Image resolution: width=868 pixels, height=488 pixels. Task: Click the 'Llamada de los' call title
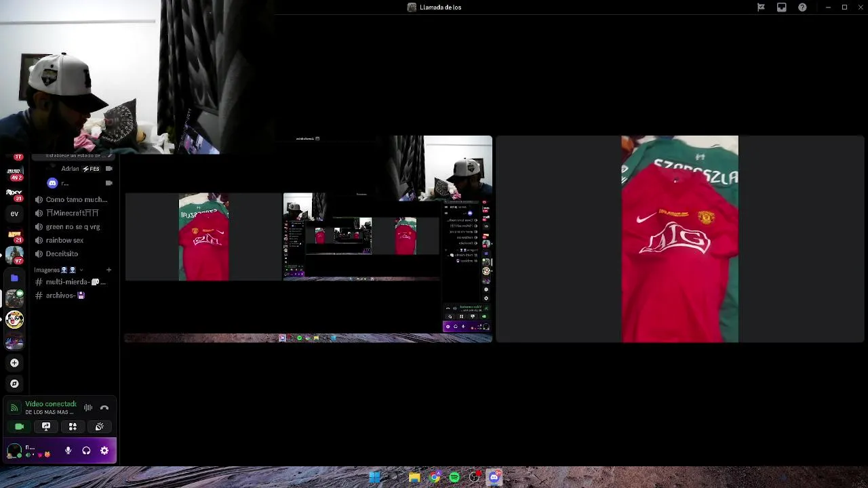pos(440,7)
